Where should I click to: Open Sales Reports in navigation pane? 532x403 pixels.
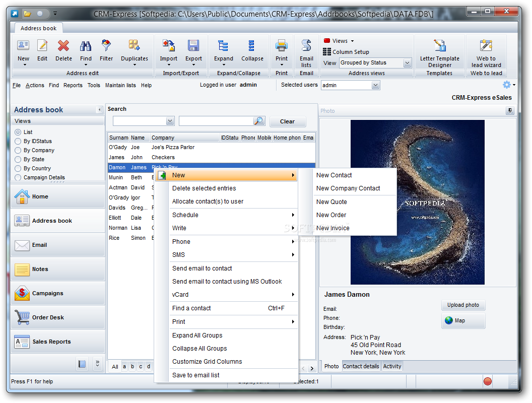(57, 342)
